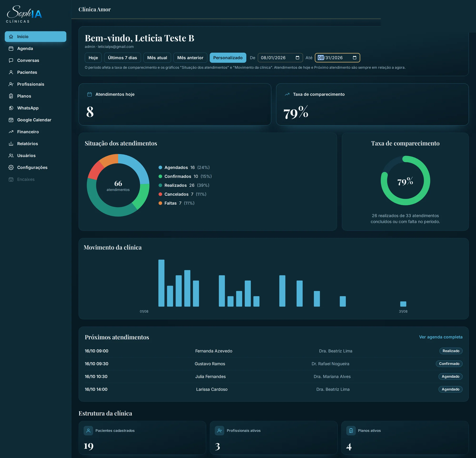
Task: Click the Planos ativos card icon
Action: (351, 431)
